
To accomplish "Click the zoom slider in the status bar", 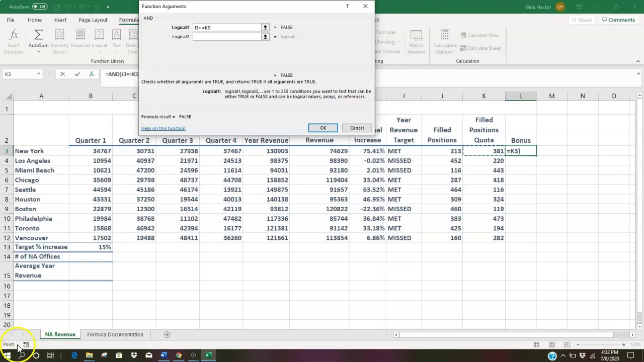I will click(x=601, y=344).
